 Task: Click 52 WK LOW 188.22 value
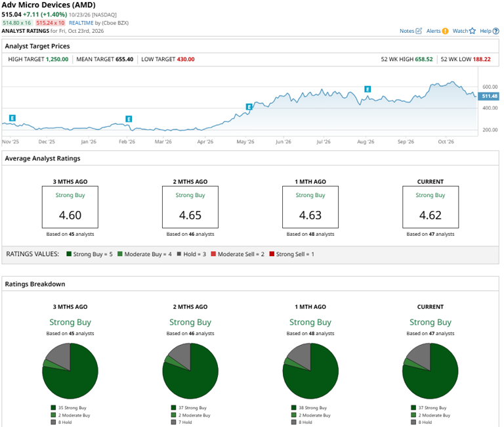[482, 59]
